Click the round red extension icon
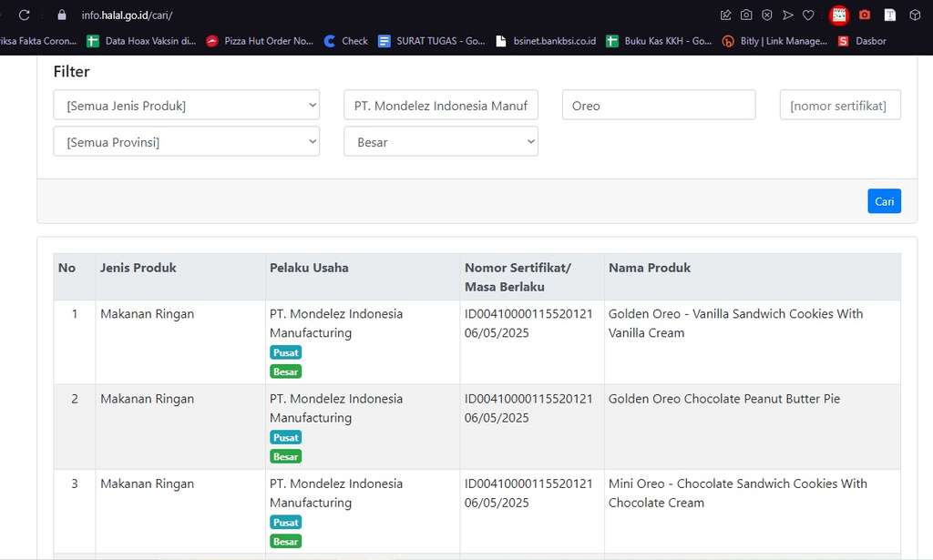 839,15
